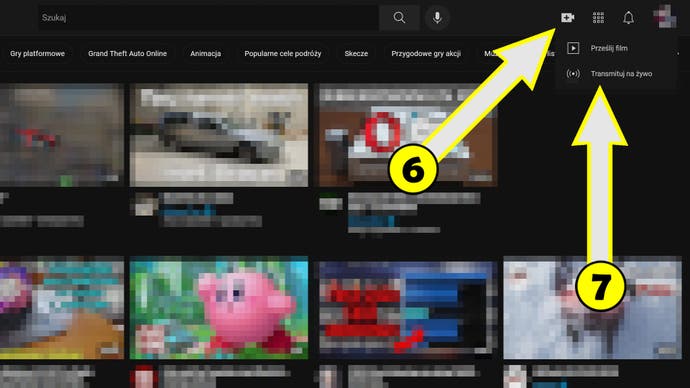Activate voice search microphone
690x388 pixels.
437,18
